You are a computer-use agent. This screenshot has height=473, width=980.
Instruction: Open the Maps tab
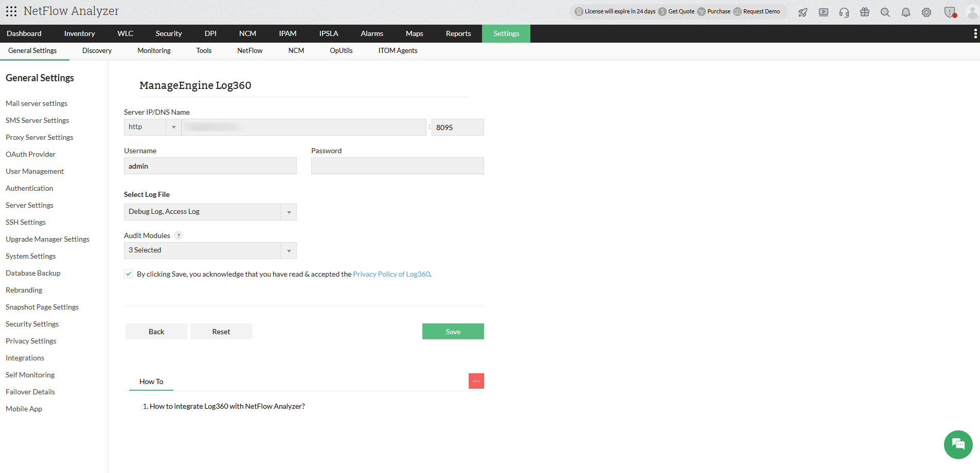click(414, 33)
